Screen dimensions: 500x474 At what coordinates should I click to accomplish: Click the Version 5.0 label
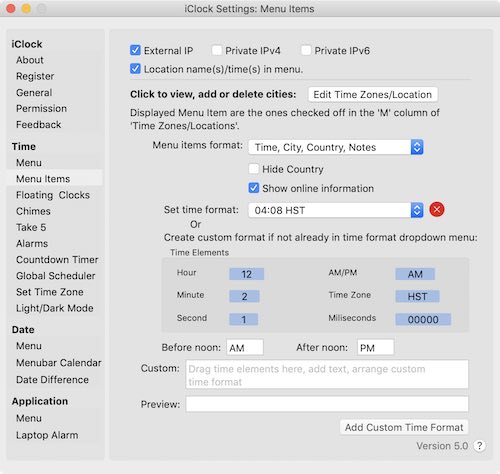click(442, 446)
